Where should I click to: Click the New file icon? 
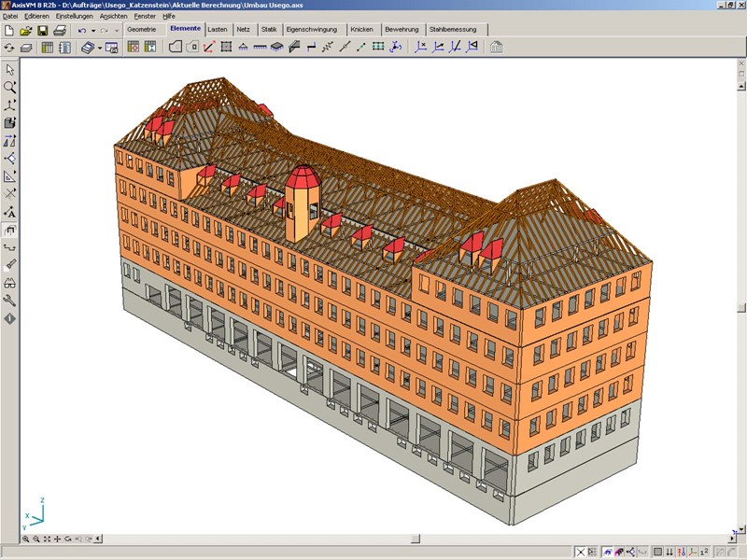[x=9, y=30]
